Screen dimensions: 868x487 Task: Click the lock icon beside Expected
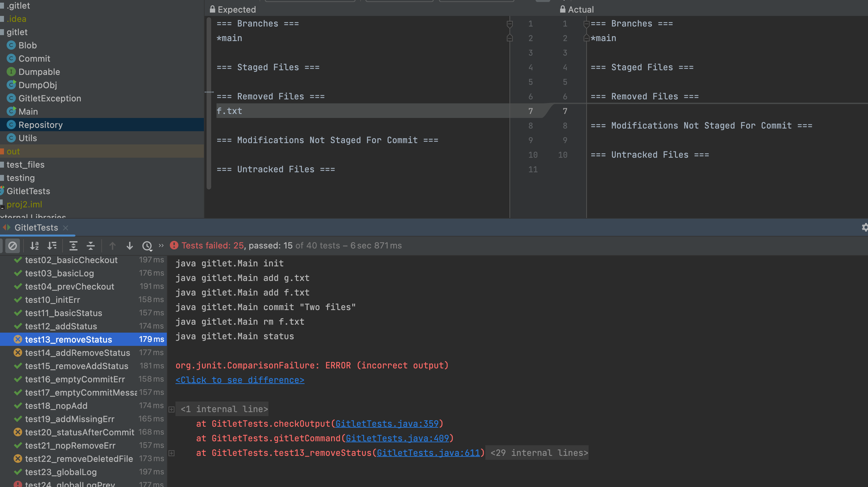tap(212, 10)
